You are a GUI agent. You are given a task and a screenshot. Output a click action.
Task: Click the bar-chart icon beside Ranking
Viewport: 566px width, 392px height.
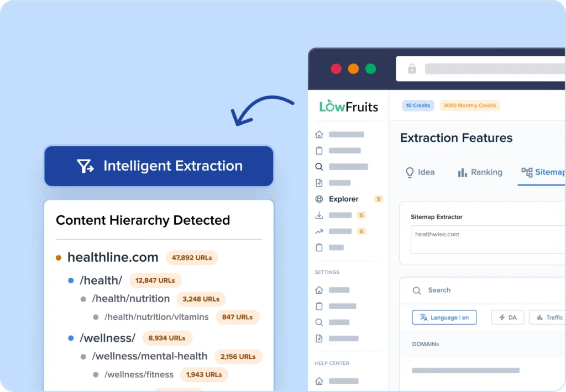[463, 172]
